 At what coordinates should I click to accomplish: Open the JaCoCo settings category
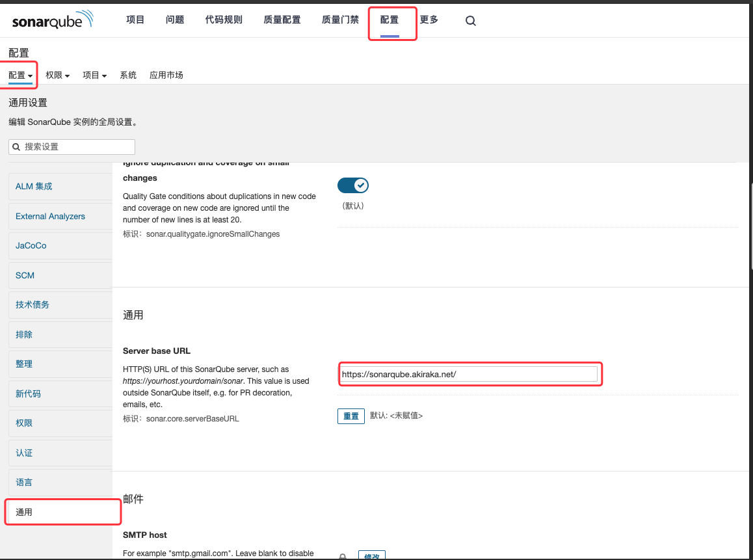[x=31, y=246]
